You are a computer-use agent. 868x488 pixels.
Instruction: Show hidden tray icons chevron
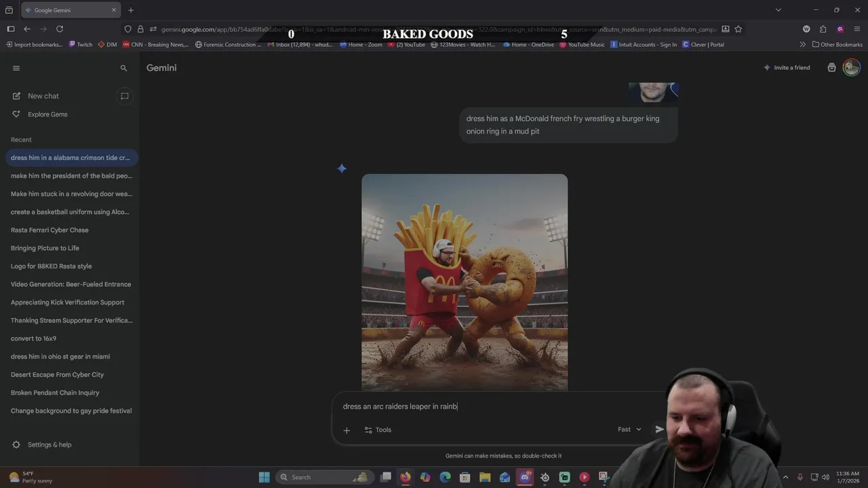tap(785, 477)
